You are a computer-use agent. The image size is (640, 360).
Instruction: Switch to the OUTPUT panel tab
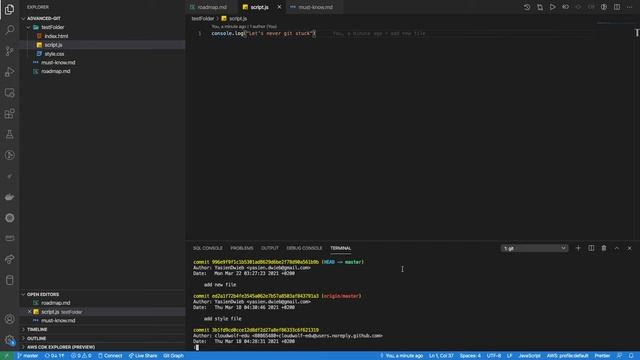coord(269,248)
